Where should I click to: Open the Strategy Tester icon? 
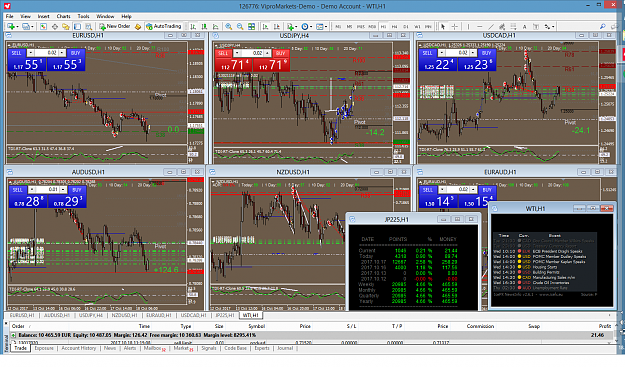(88, 26)
